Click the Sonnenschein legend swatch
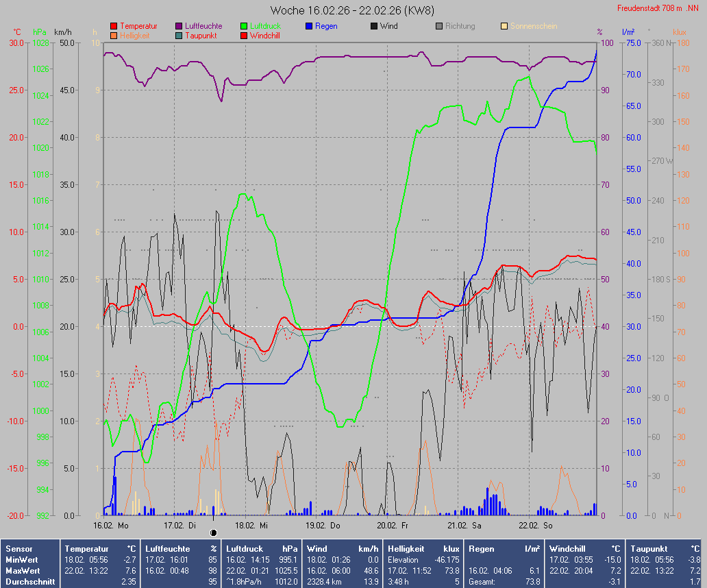Image resolution: width=707 pixels, height=588 pixels. coord(504,26)
